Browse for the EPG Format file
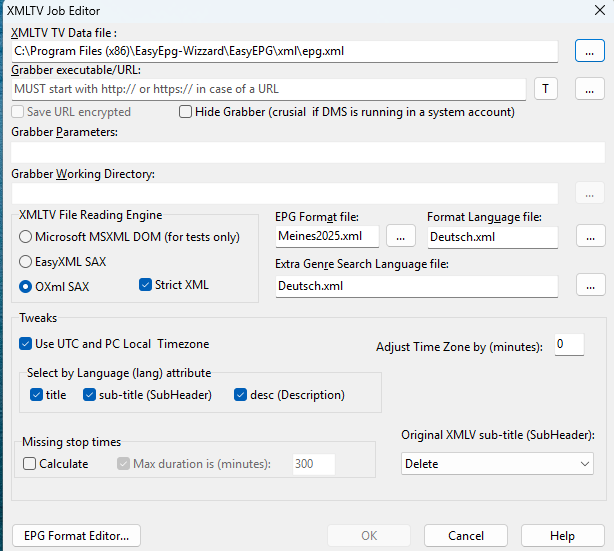Viewport: 614px width, 551px height. (401, 236)
